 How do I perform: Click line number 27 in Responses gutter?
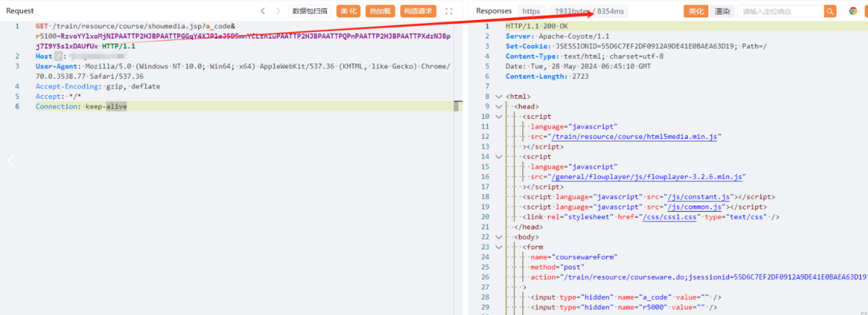pos(484,287)
